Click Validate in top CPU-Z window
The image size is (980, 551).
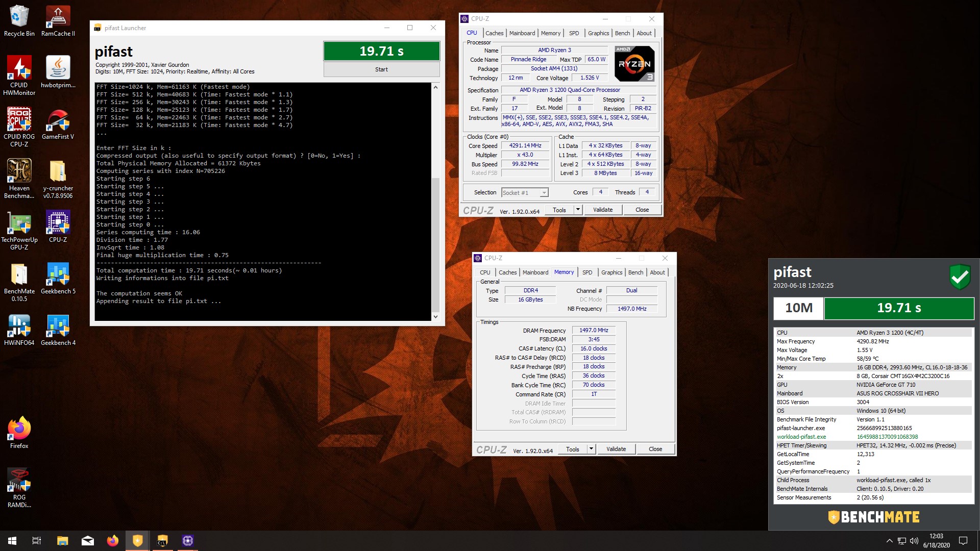[x=603, y=210]
